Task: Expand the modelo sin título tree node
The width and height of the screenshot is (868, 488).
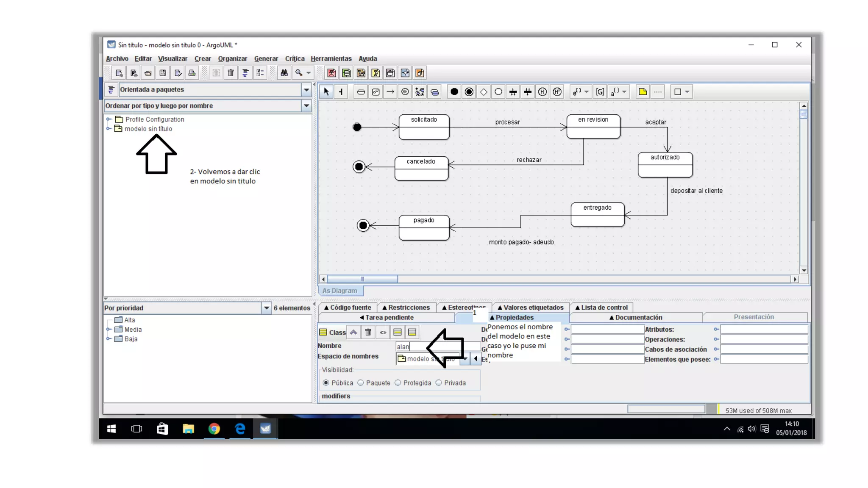Action: point(109,128)
